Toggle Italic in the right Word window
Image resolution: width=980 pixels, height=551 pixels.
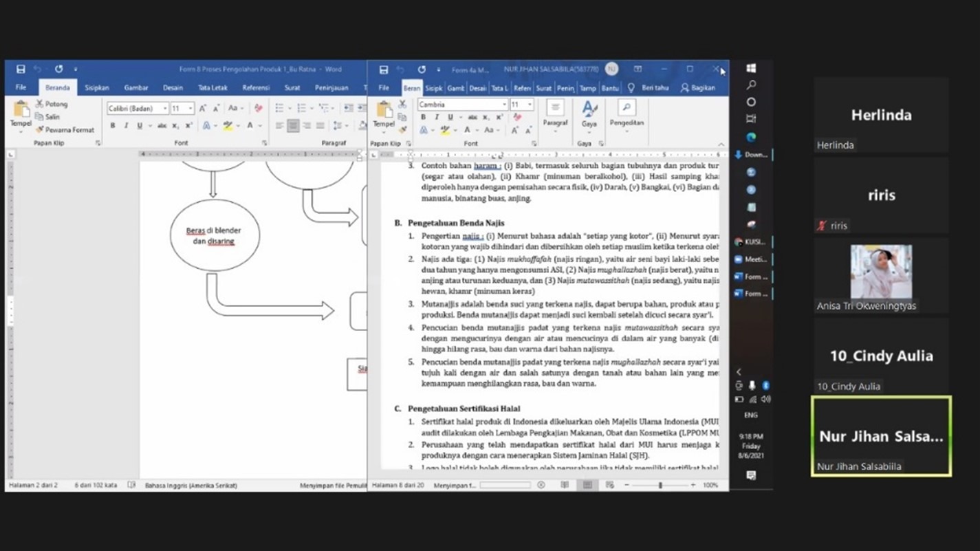437,118
